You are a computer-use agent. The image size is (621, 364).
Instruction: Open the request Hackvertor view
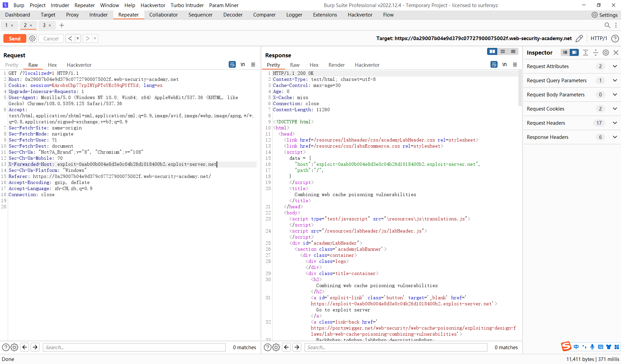[79, 65]
